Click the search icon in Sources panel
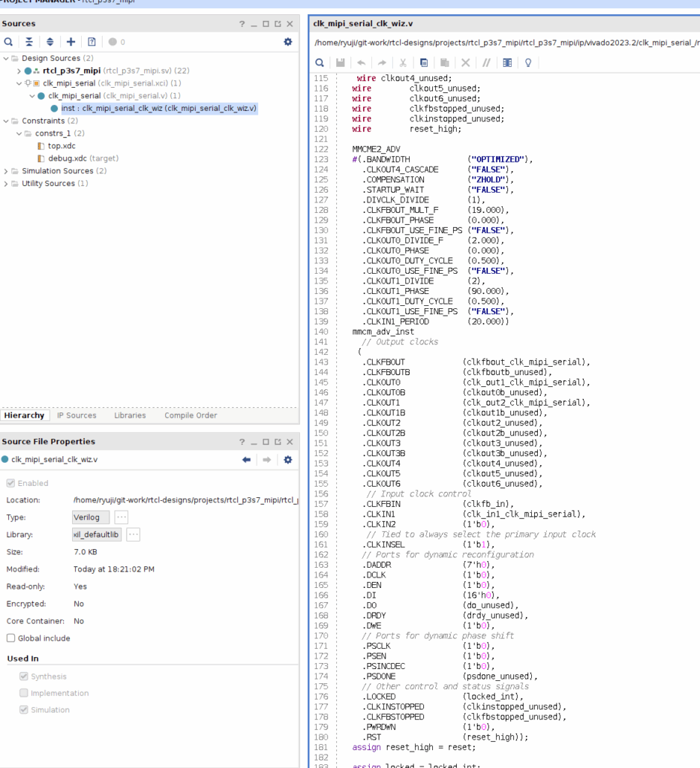Image resolution: width=700 pixels, height=768 pixels. [8, 42]
